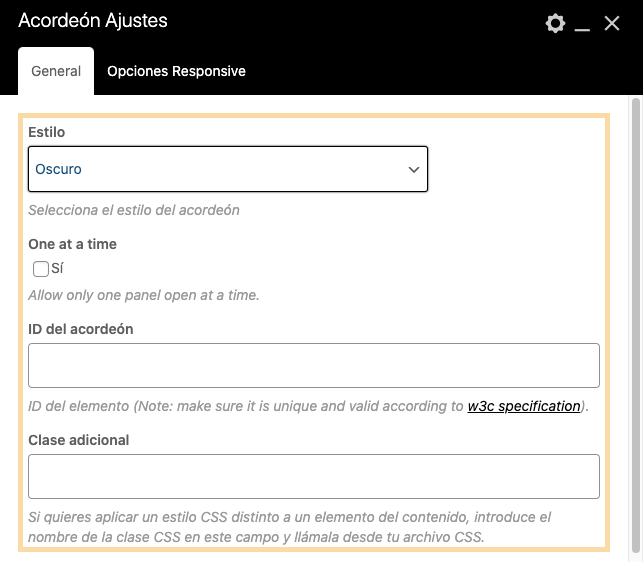Click the Estilo field label
Viewport: 643px width, 562px height.
click(47, 132)
